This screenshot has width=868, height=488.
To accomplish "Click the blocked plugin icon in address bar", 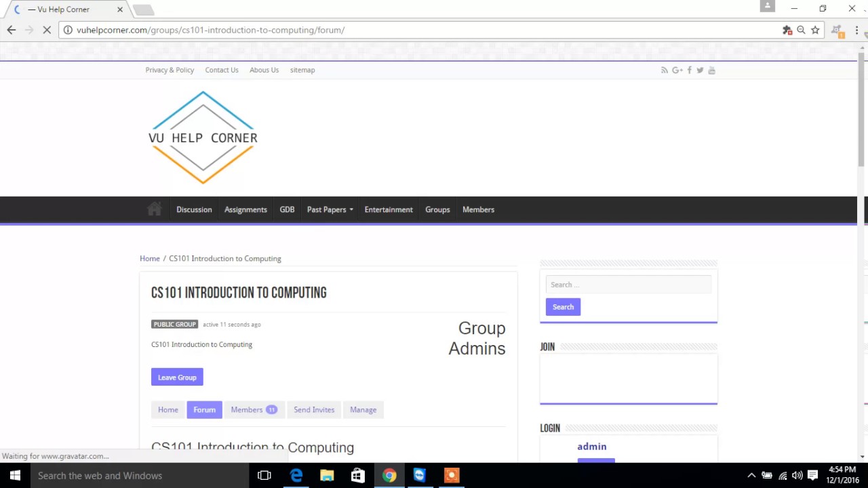I will [787, 30].
